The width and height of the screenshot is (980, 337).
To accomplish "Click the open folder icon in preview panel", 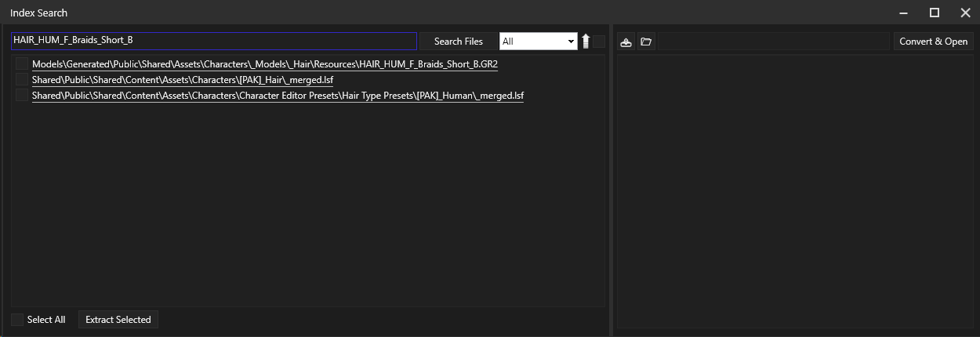I will click(646, 42).
